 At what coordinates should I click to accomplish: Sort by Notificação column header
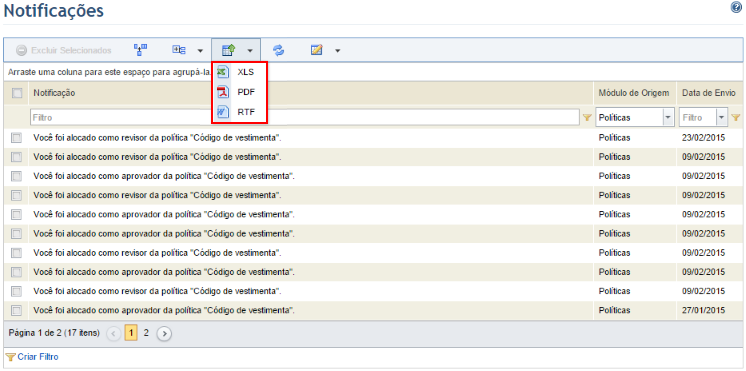[54, 93]
